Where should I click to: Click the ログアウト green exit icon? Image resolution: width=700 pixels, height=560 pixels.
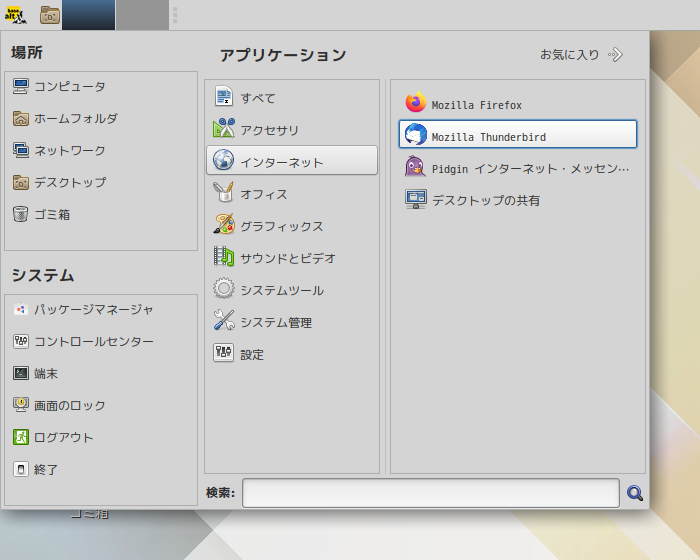(x=21, y=437)
